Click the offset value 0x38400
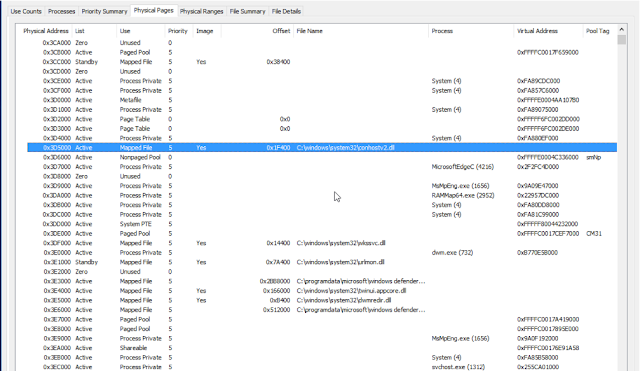Image resolution: width=640 pixels, height=371 pixels. click(278, 62)
